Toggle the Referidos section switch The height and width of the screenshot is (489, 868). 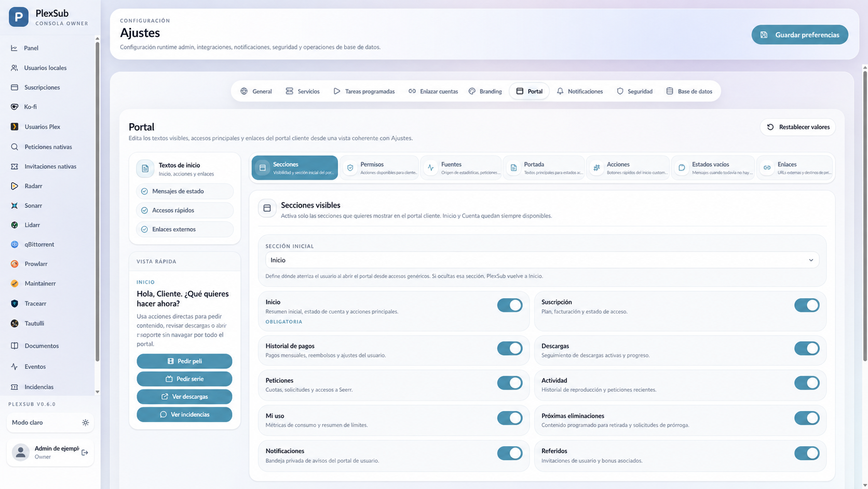pos(807,453)
